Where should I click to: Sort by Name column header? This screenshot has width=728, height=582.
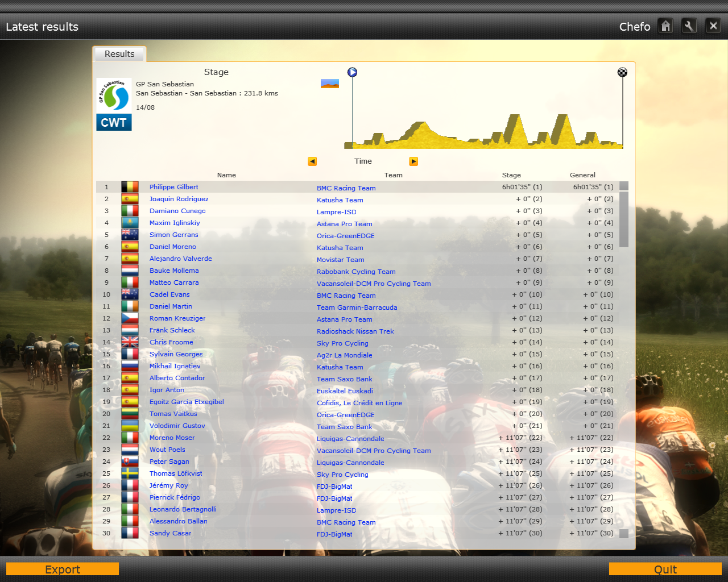[226, 175]
